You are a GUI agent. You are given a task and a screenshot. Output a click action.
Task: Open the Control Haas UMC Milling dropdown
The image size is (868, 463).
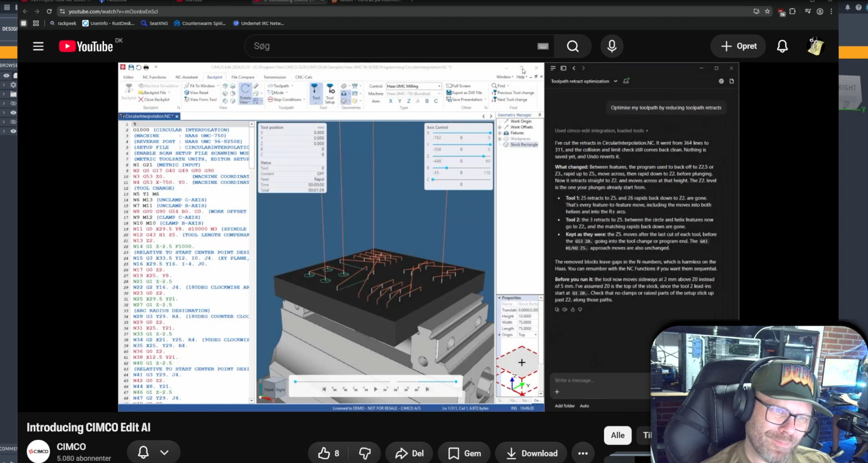click(414, 86)
